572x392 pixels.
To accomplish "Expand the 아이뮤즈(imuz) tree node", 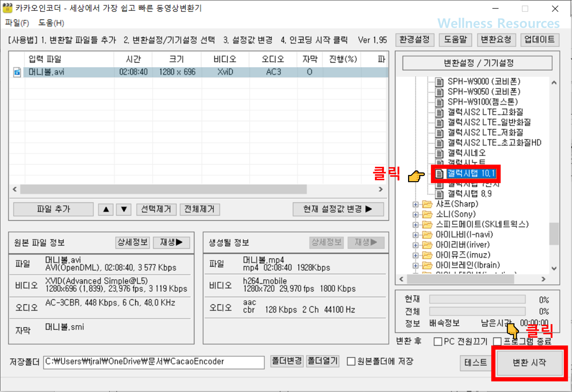I will tap(415, 255).
